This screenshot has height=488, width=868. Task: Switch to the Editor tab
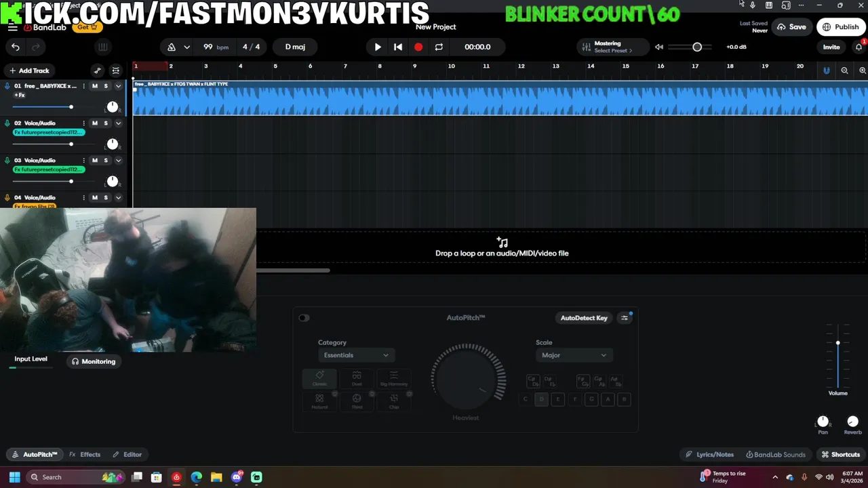(x=127, y=455)
